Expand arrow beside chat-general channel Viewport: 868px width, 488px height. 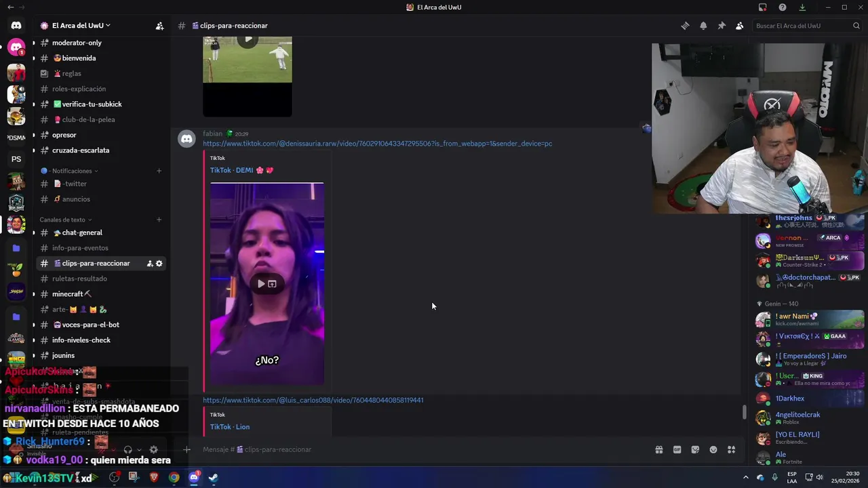click(x=33, y=232)
